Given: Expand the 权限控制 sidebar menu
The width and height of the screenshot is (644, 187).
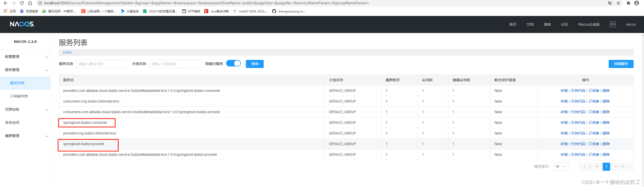Looking at the screenshot, I should pos(25,109).
